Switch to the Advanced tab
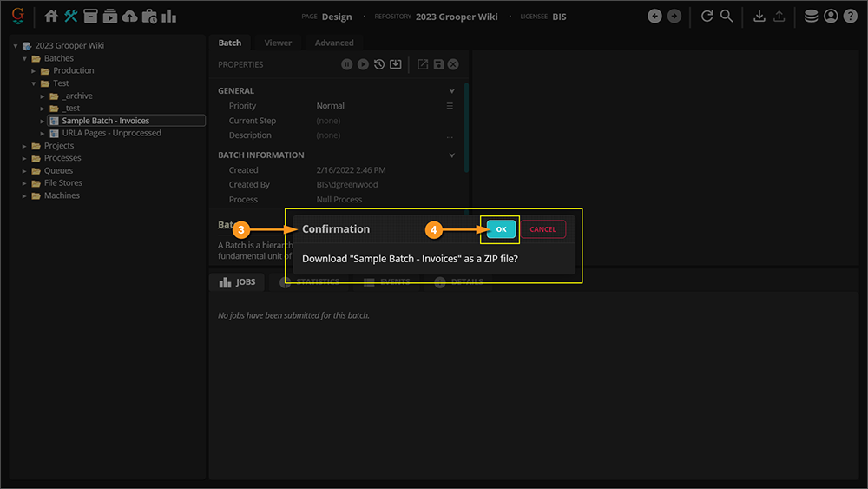The width and height of the screenshot is (868, 489). click(x=334, y=43)
